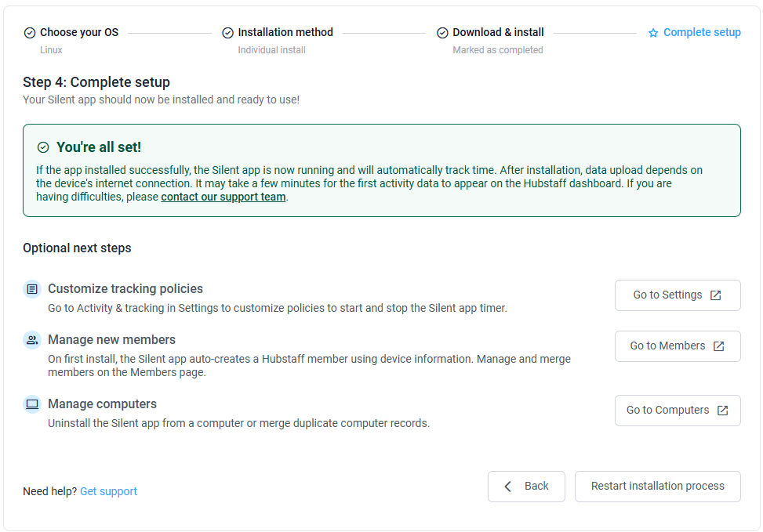Return to the Choose your OS step
Screen dimensions: 763x532
point(79,33)
